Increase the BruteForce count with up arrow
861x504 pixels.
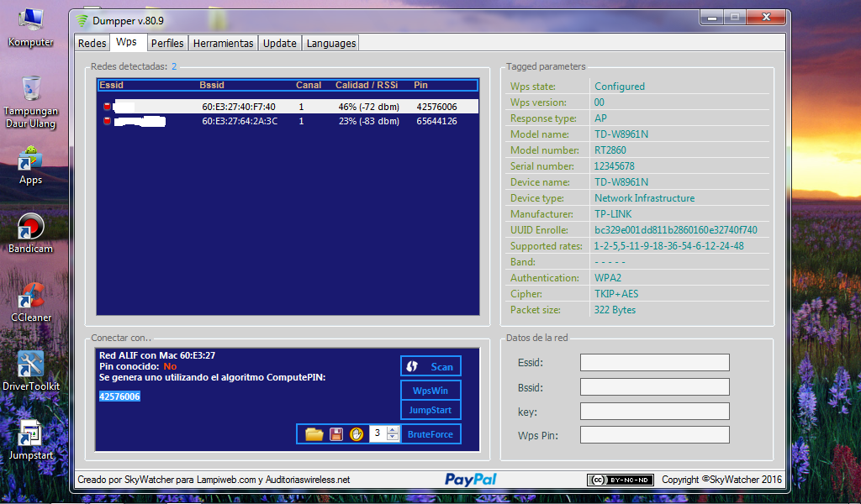393,431
